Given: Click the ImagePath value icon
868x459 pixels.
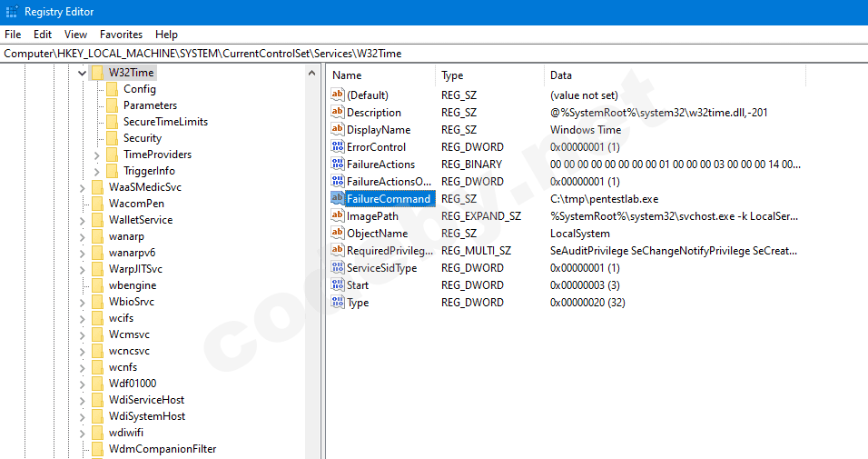Looking at the screenshot, I should coord(337,215).
